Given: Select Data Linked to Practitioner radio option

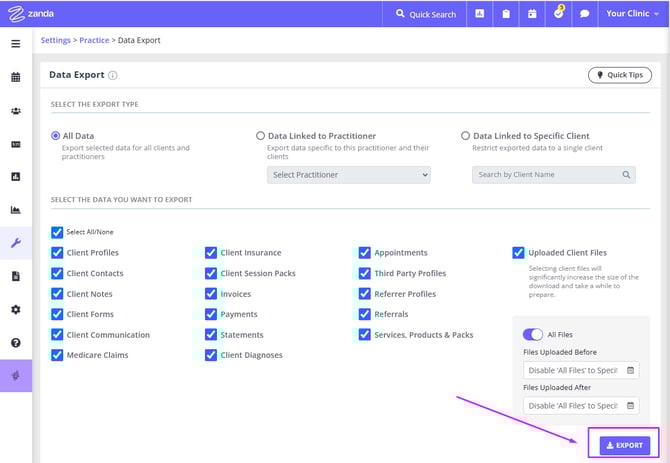Looking at the screenshot, I should tap(261, 136).
